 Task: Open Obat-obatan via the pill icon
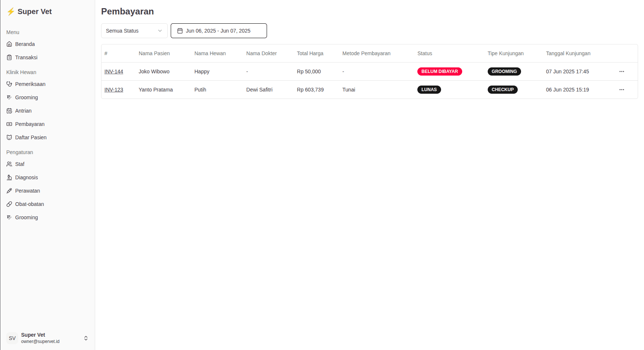9,204
